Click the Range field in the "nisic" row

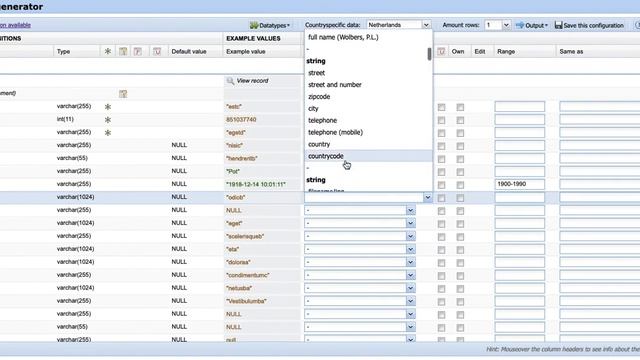[x=520, y=145]
